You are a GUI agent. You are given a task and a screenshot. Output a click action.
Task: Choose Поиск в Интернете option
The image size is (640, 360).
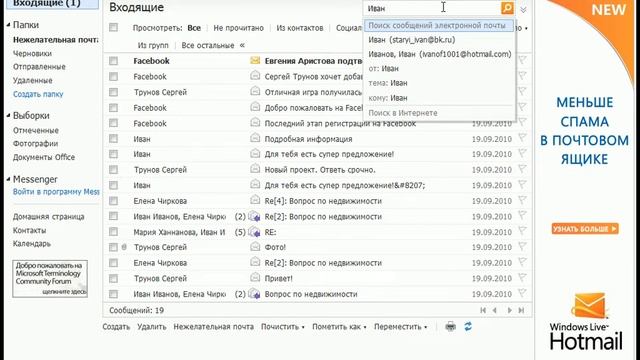click(403, 113)
